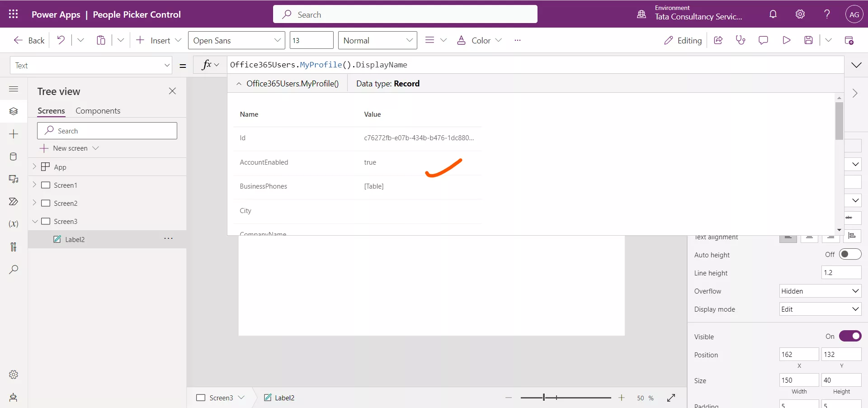The height and width of the screenshot is (408, 868).
Task: Open the font family dropdown
Action: (236, 40)
